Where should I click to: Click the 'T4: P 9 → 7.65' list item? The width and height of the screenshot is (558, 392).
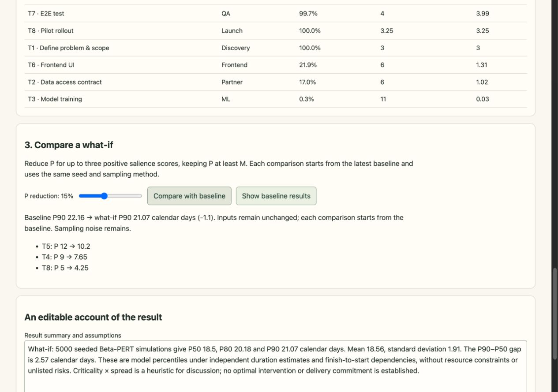[x=64, y=257]
